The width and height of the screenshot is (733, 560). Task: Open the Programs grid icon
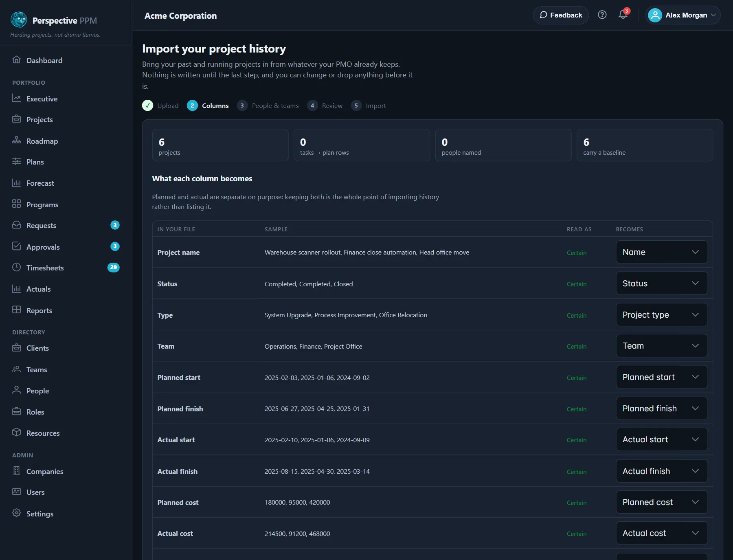point(16,204)
